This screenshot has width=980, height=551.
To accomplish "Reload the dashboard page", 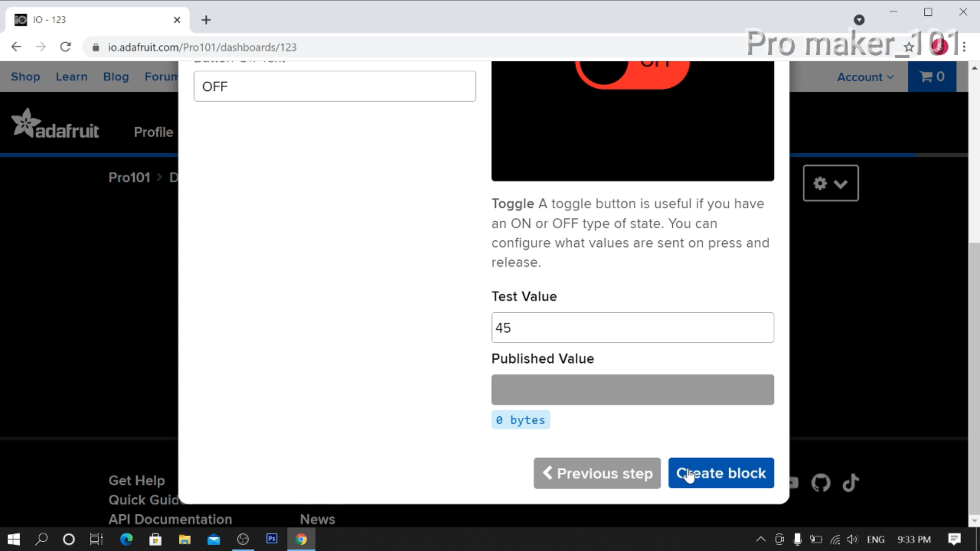I will pos(66,46).
